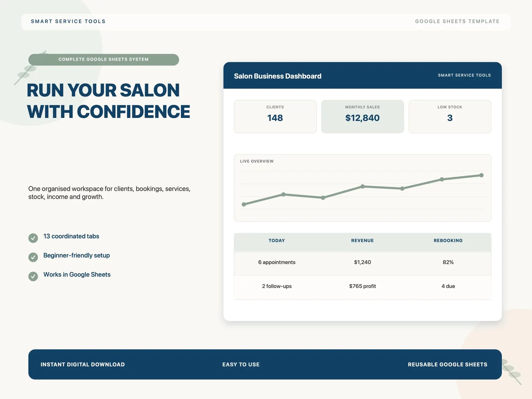
Task: Click the checkmark icon beside "13 coordinated tabs"
Action: tap(33, 238)
